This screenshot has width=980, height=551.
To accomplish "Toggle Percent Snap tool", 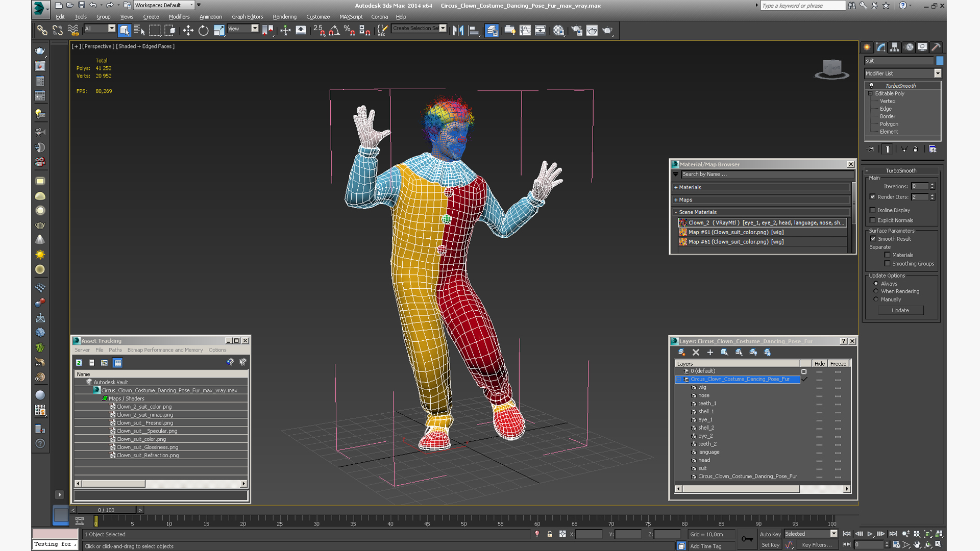I will [349, 31].
